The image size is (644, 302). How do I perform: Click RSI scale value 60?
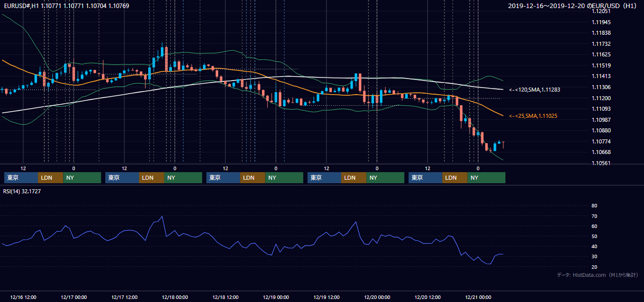pos(594,226)
